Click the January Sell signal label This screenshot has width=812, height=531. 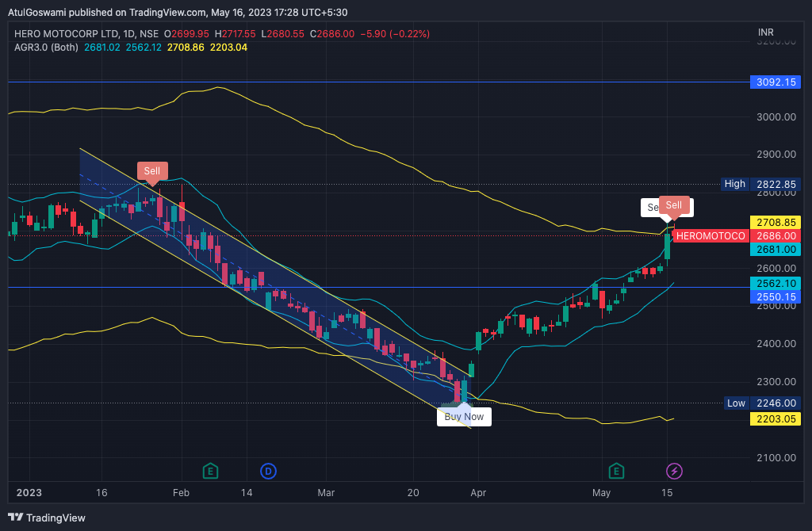tap(151, 171)
